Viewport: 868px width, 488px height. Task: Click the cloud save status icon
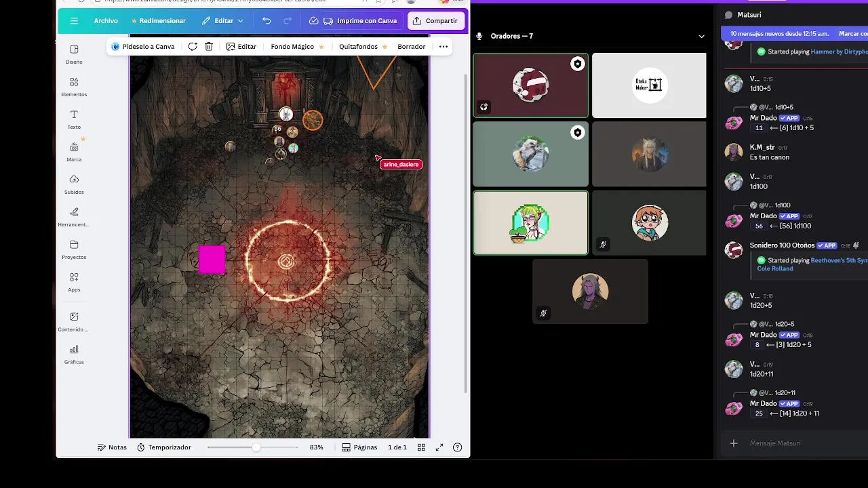(x=313, y=21)
